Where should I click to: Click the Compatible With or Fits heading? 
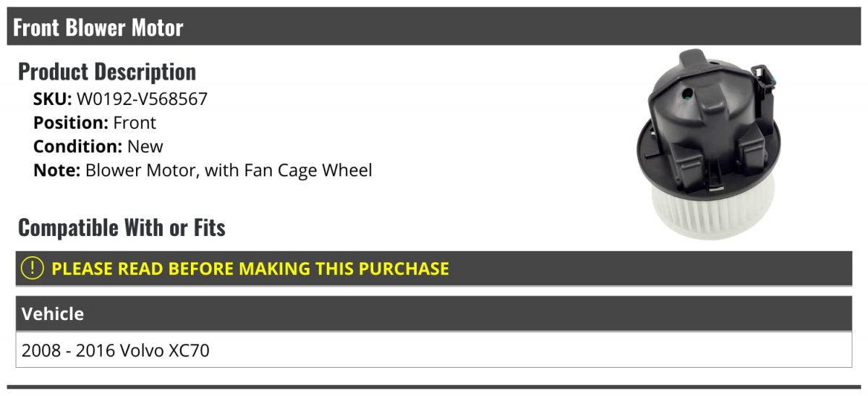click(122, 228)
